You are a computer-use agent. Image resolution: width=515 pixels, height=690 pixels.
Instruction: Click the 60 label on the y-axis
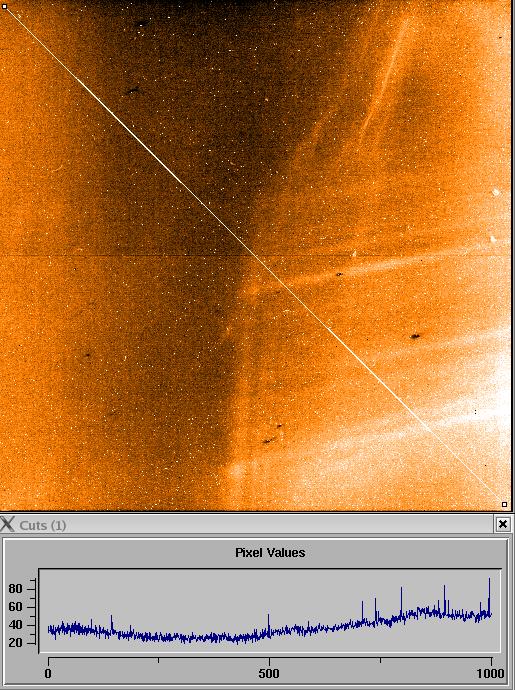pos(15,607)
